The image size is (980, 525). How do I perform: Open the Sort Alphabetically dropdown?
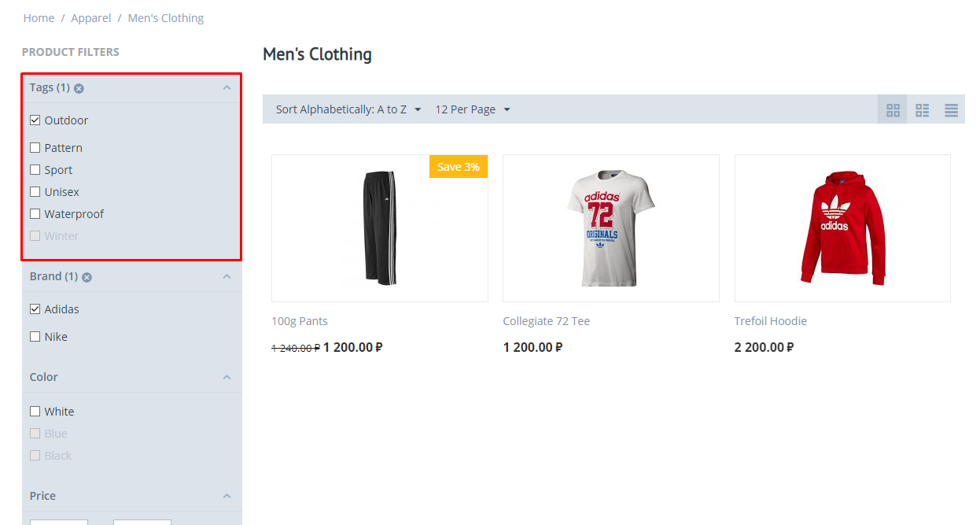click(348, 109)
